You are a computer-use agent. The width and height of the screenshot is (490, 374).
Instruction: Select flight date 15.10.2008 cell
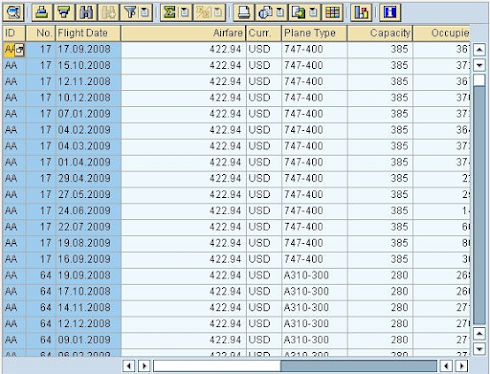click(88, 66)
